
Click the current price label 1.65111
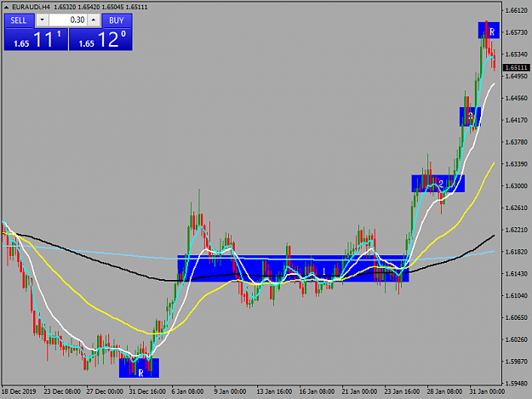517,68
